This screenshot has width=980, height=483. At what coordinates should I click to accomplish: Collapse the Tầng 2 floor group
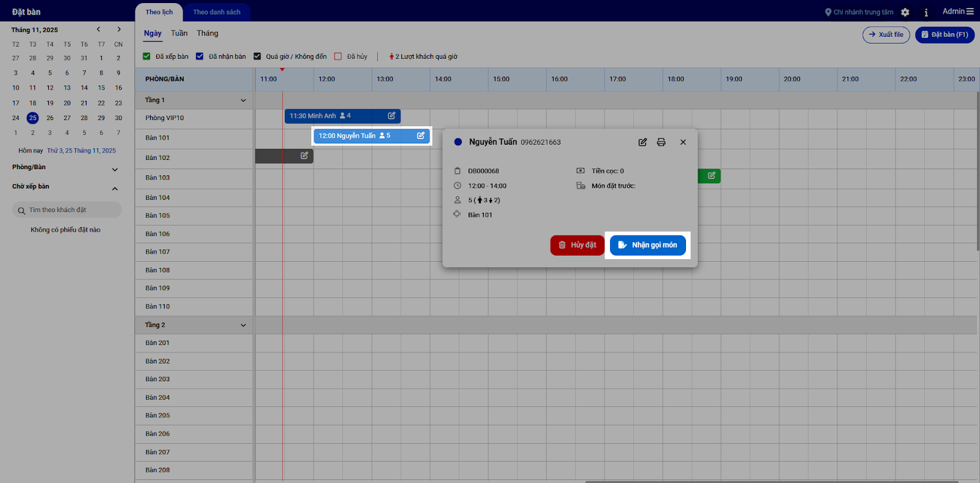point(243,325)
